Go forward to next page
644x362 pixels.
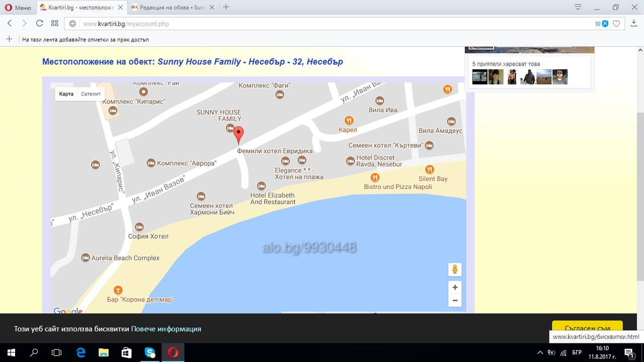24,24
